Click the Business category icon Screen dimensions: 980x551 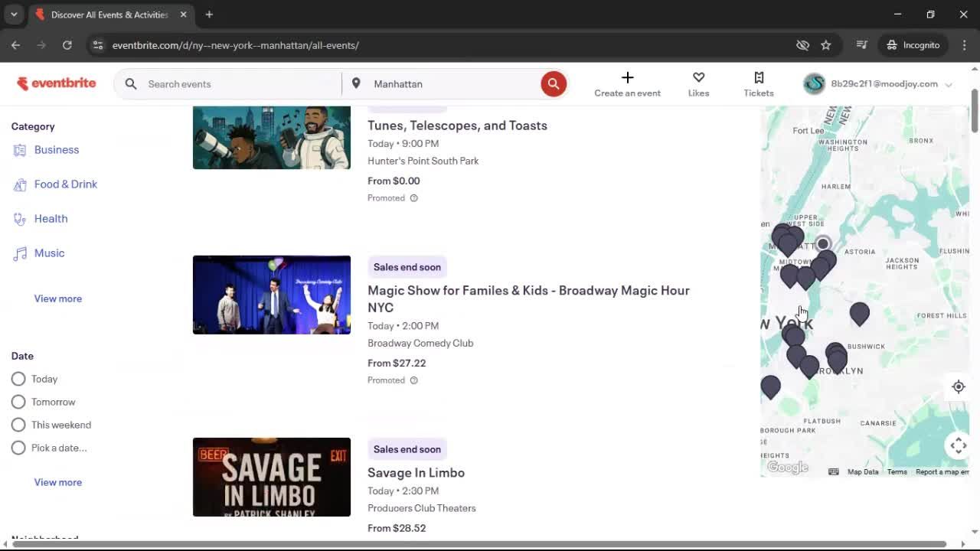tap(20, 150)
